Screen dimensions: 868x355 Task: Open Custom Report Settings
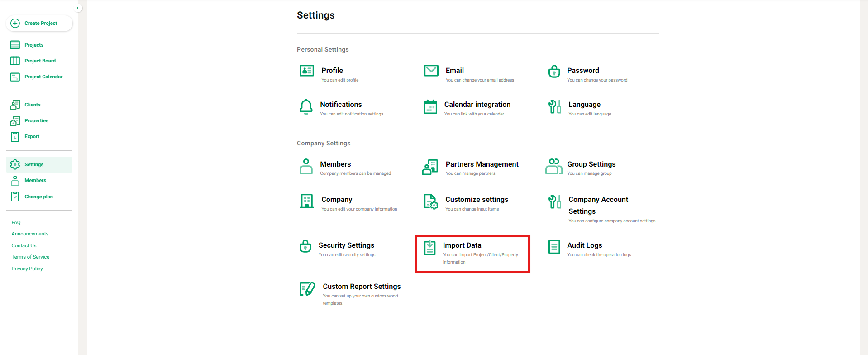coord(362,287)
